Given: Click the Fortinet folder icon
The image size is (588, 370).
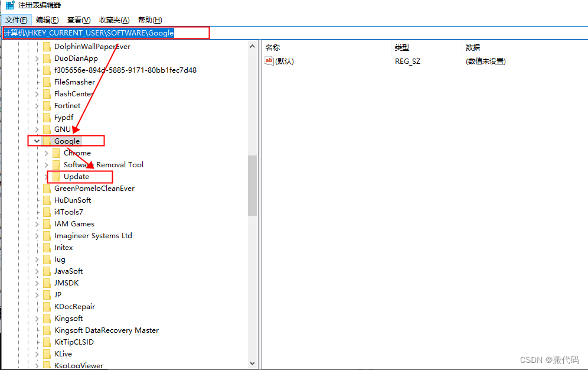Looking at the screenshot, I should point(47,106).
